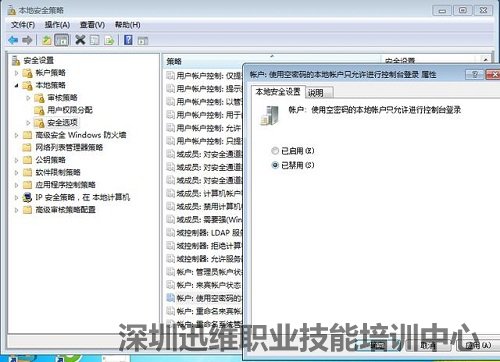Open the 操作(A) menu

click(x=57, y=25)
